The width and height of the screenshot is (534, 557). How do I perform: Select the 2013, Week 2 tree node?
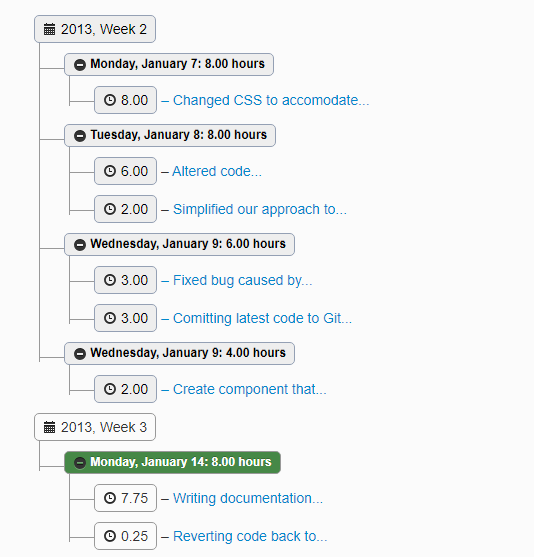[95, 29]
